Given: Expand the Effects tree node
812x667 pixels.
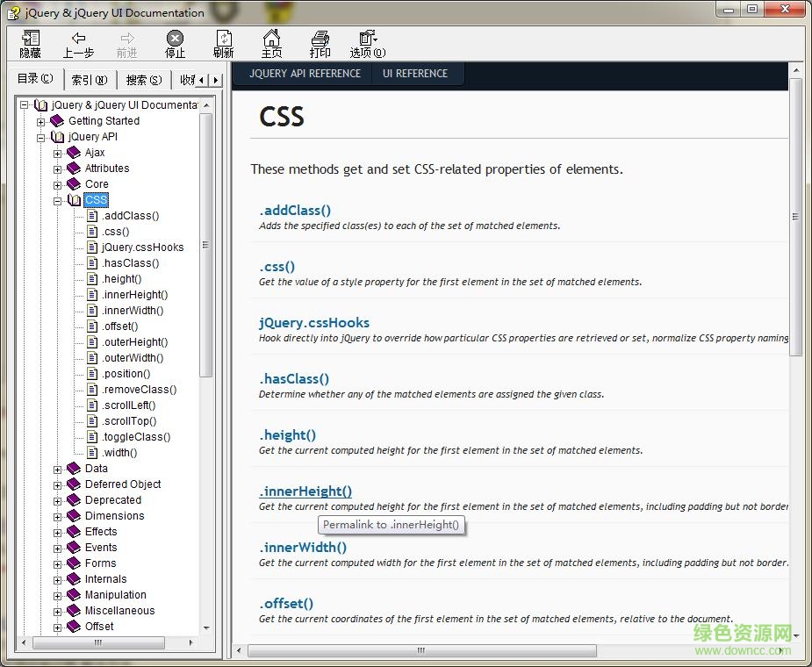Looking at the screenshot, I should coord(58,532).
